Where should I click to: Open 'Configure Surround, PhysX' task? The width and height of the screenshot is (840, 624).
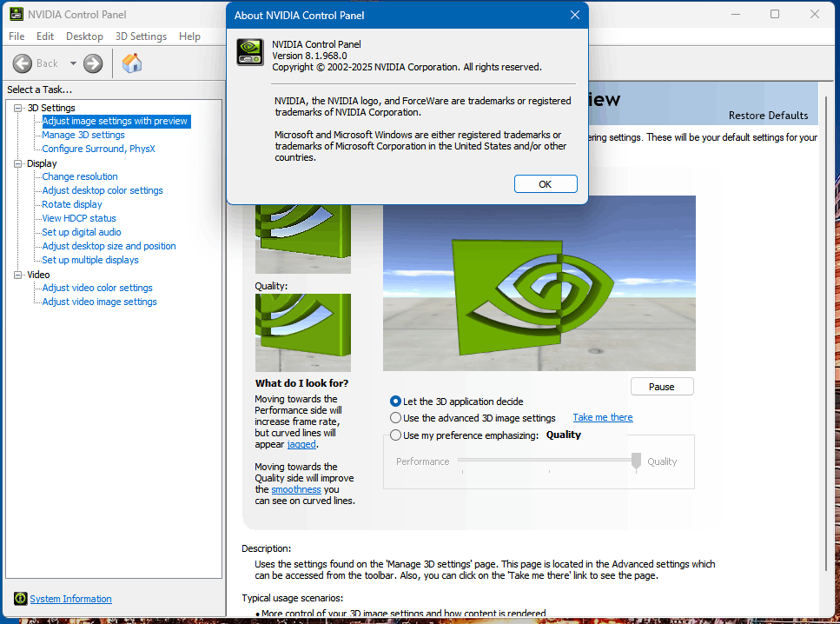pos(98,149)
